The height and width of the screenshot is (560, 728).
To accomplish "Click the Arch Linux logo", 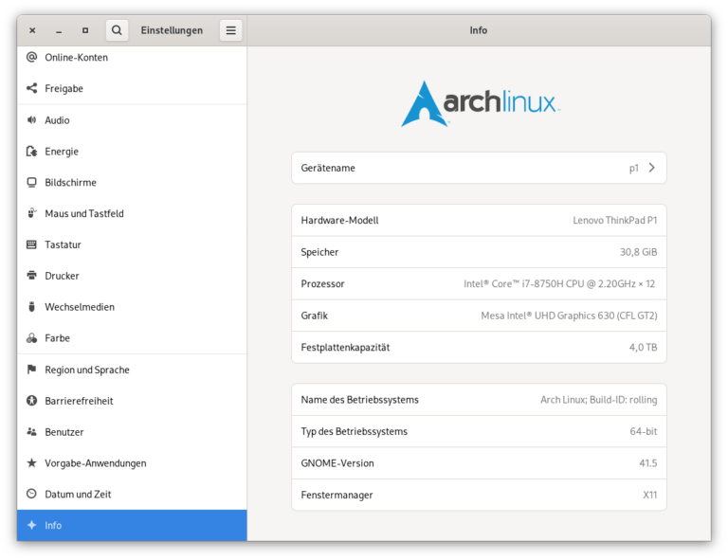I will click(480, 103).
